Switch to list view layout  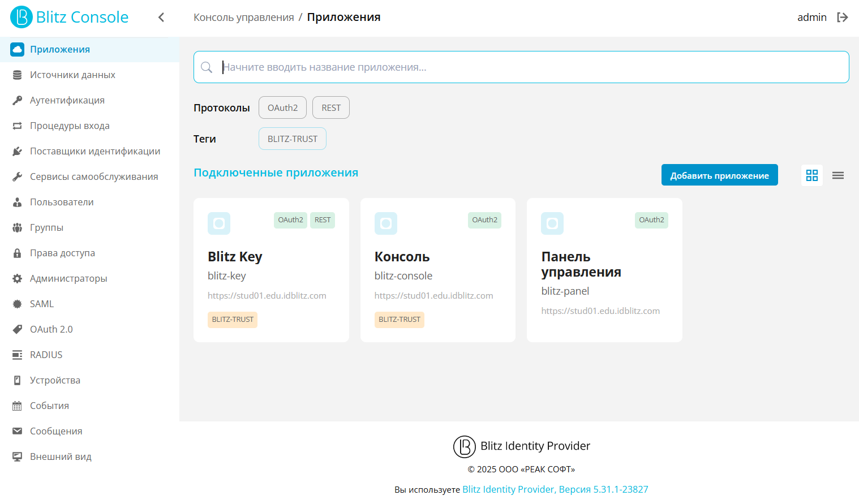pyautogui.click(x=838, y=175)
